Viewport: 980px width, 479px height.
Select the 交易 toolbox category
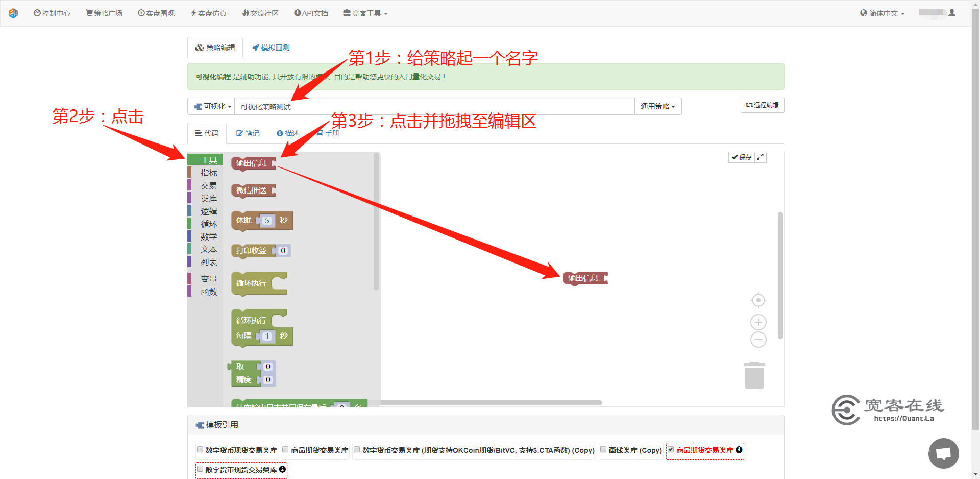click(205, 185)
